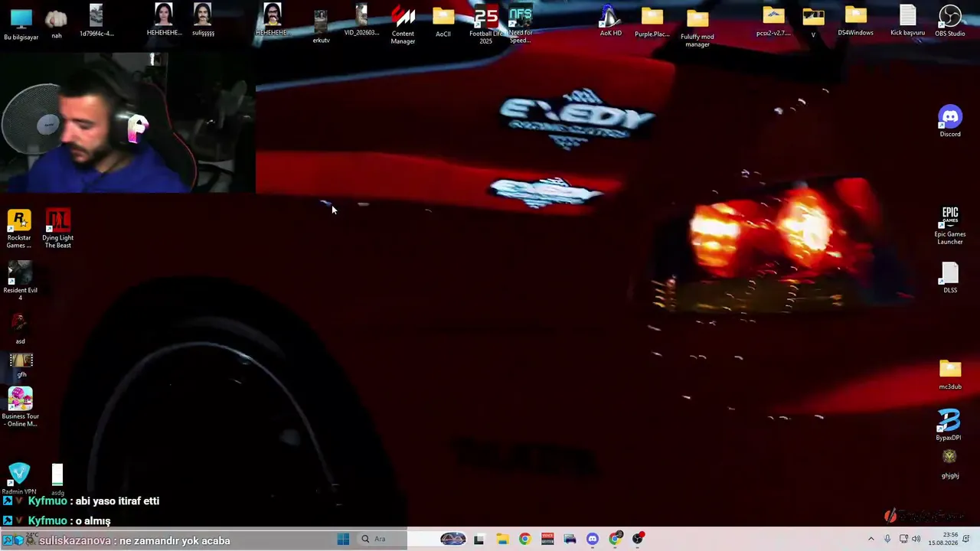Open the folder named V
Viewport: 980px width, 551px height.
[813, 23]
